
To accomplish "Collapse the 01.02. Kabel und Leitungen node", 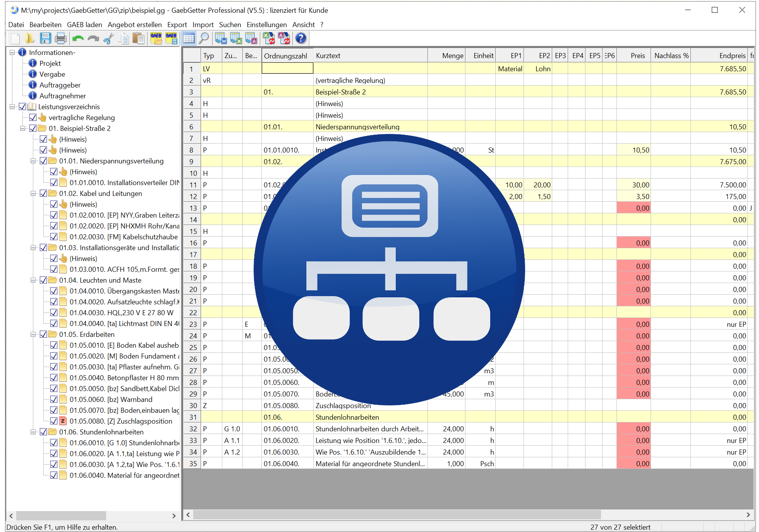I will click(33, 193).
